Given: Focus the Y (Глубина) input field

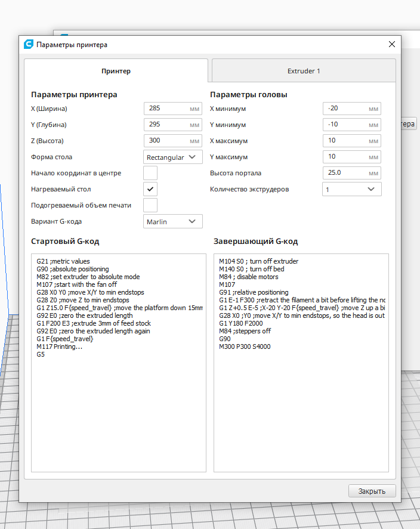Looking at the screenshot, I should [x=173, y=125].
